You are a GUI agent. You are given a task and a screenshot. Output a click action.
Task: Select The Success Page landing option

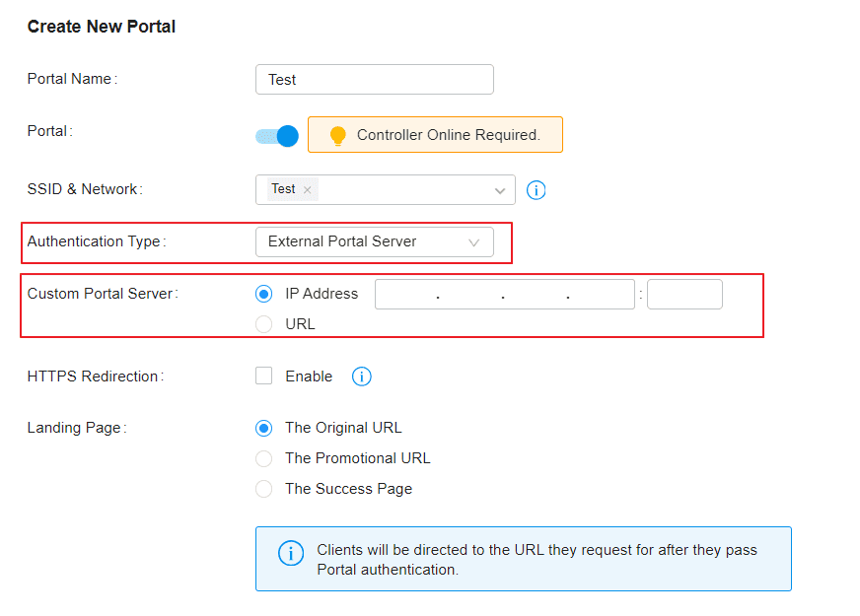pos(263,488)
